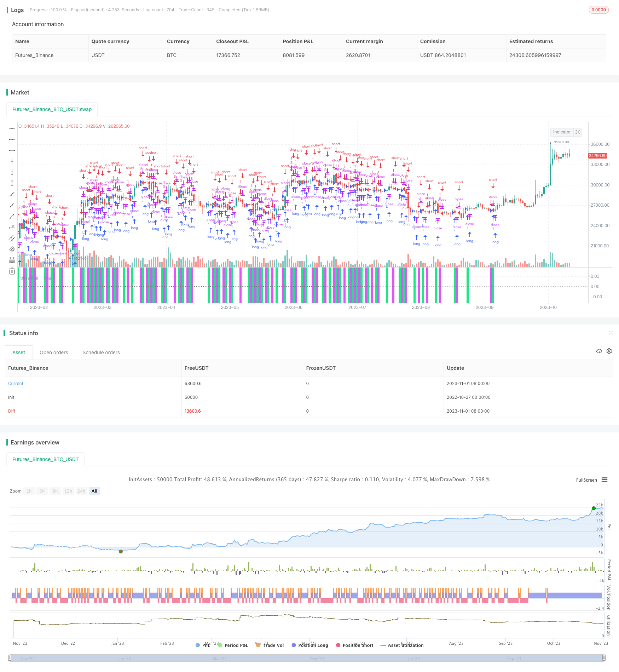Click the FullScreen button on earnings chart

coord(586,480)
